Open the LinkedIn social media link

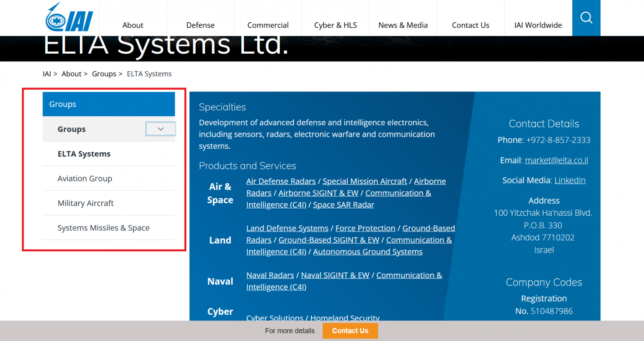pos(570,180)
